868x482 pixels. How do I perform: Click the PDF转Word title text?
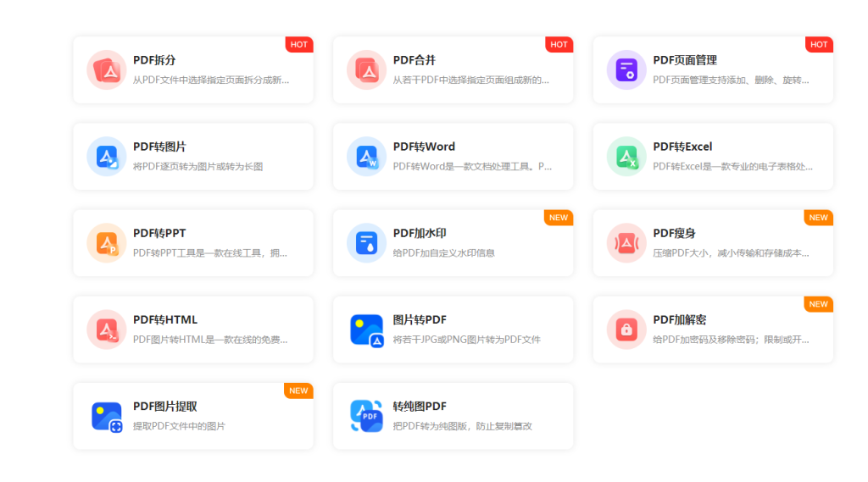(424, 147)
